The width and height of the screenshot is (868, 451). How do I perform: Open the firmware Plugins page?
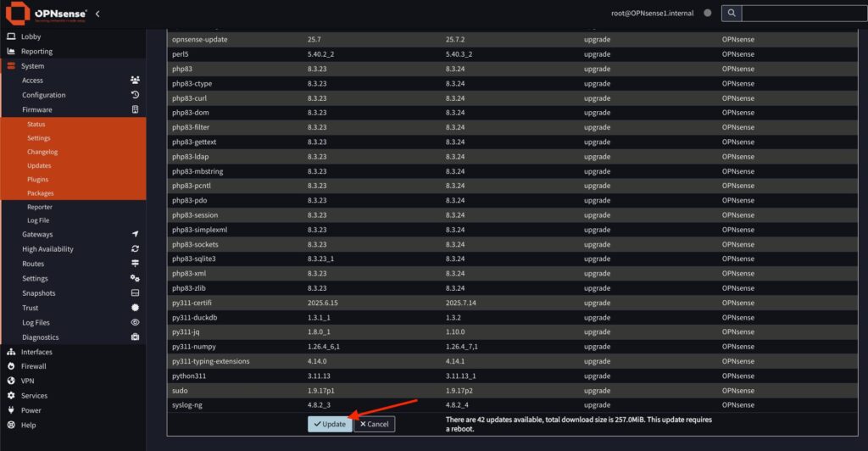[37, 180]
